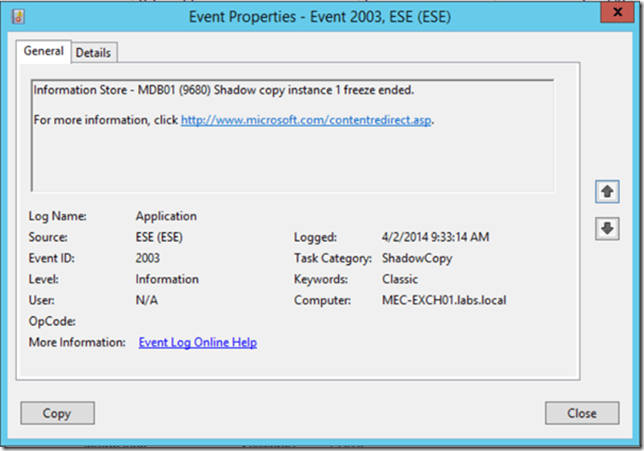Image resolution: width=644 pixels, height=451 pixels.
Task: Open the microsoft.com contentredirect link
Action: click(307, 120)
